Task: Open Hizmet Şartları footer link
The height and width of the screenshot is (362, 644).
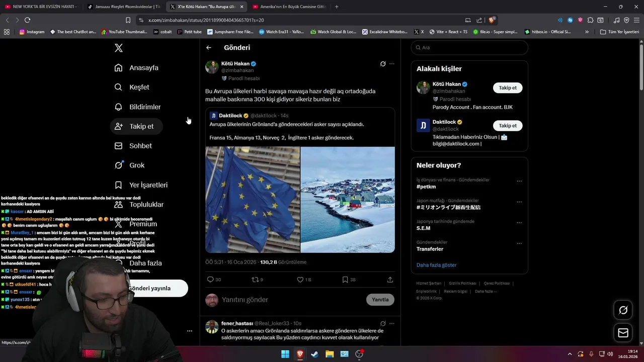Action: [x=429, y=284]
